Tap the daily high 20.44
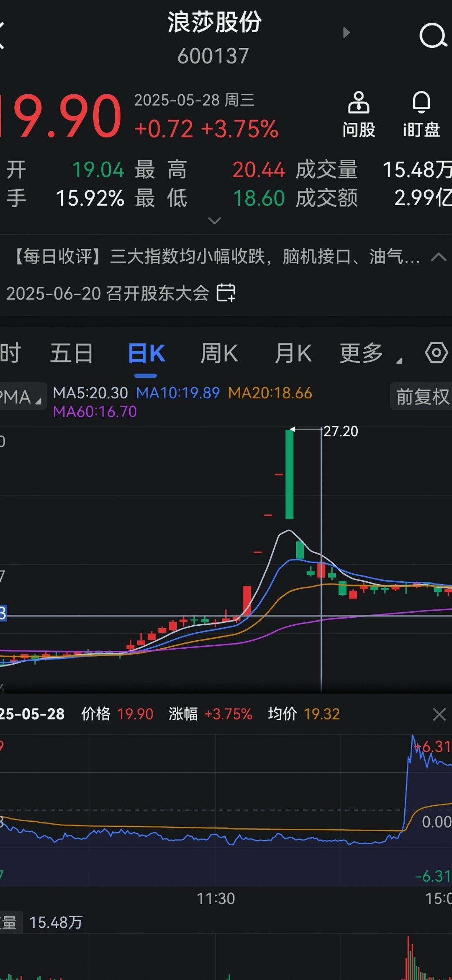 pyautogui.click(x=259, y=170)
